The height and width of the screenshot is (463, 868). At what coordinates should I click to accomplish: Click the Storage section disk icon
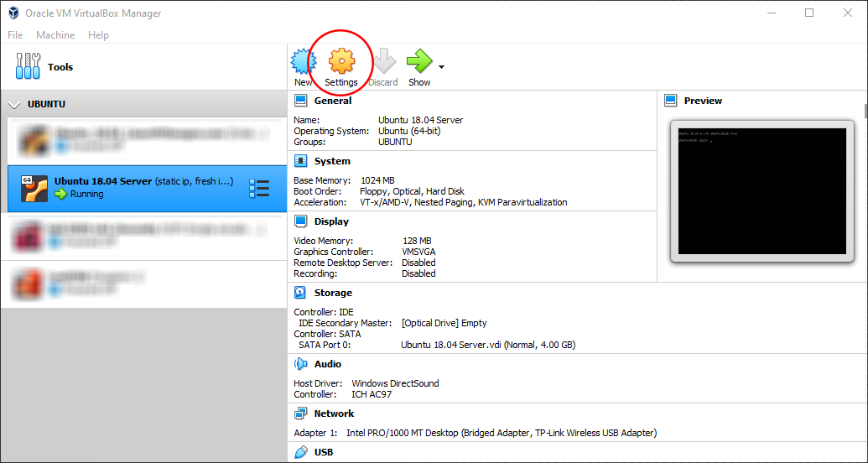300,293
